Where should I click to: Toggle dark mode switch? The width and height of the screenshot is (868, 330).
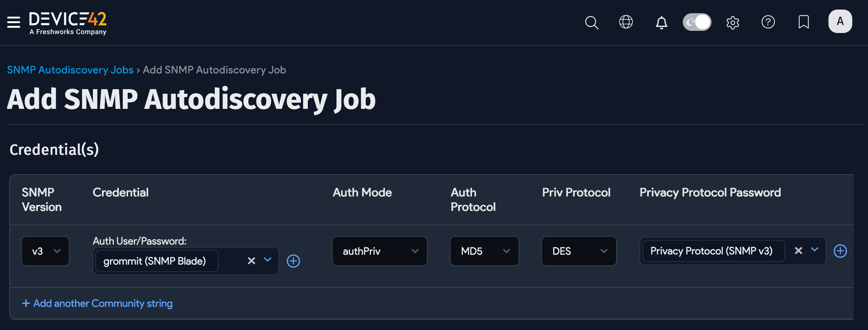click(697, 22)
